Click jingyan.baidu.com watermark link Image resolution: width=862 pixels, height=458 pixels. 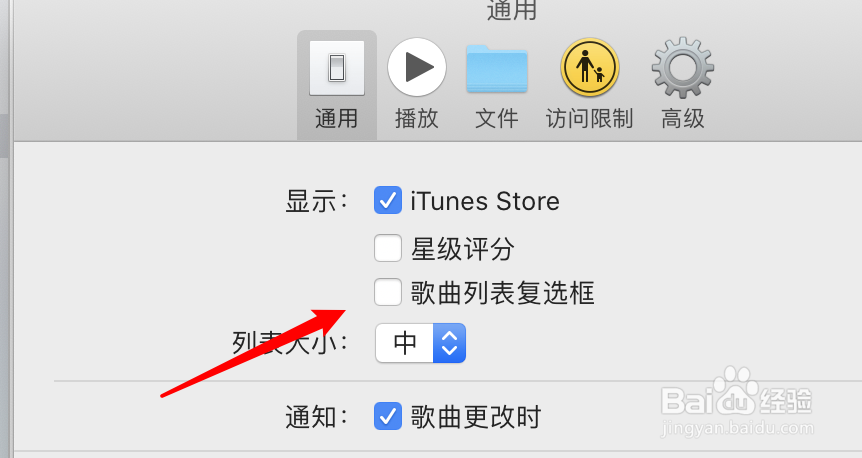(738, 428)
